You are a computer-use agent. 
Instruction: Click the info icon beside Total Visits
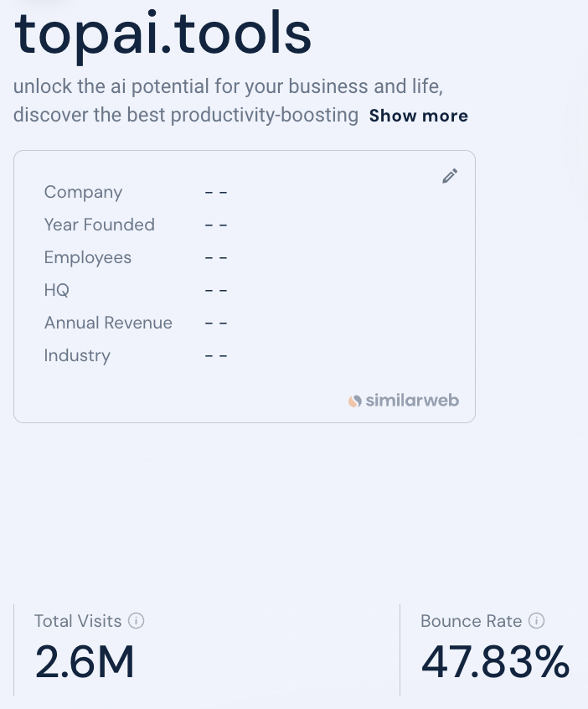pos(136,621)
